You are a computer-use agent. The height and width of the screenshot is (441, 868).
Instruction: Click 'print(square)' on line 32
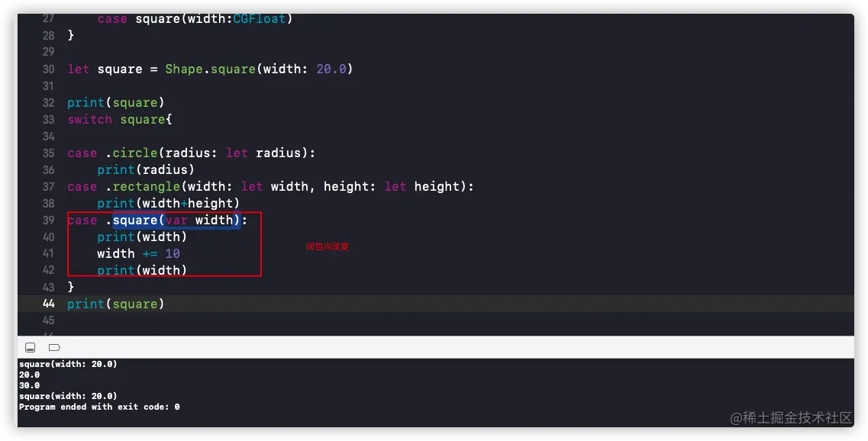[x=116, y=103]
